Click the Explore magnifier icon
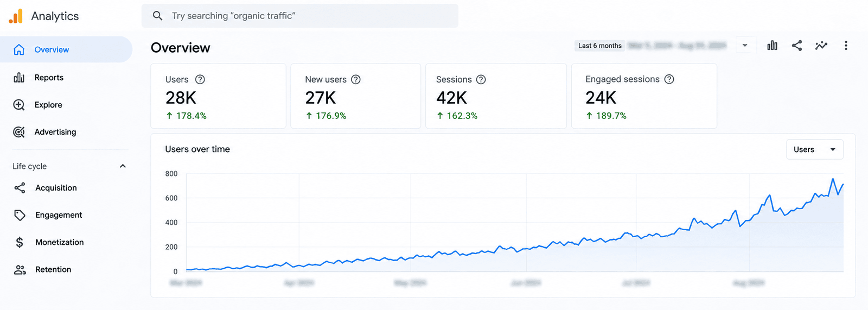This screenshot has width=868, height=310. (x=19, y=105)
